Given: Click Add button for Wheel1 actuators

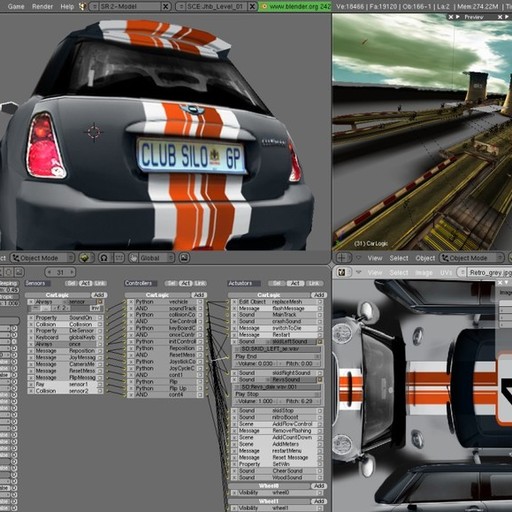Looking at the screenshot, I should pos(319,501).
